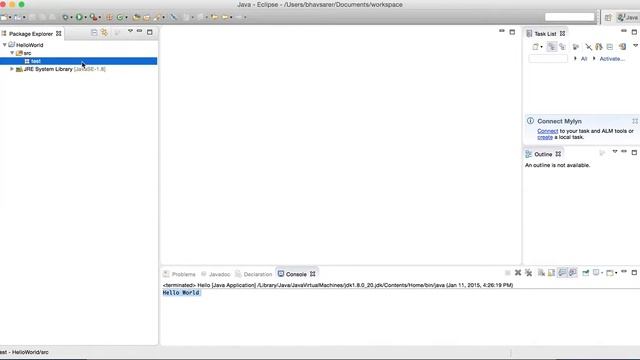Screen dimensions: 640x360
Task: Click Hide Completed Tasks X icon
Action: 588,47
